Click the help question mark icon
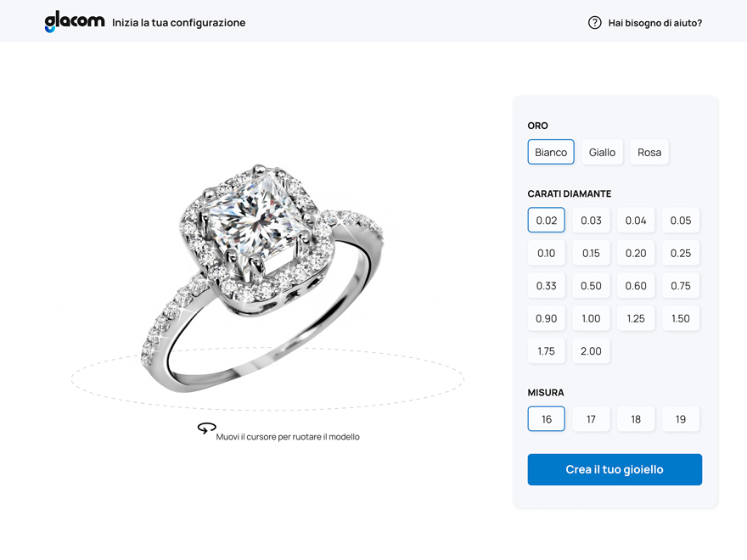This screenshot has height=560, width=747. (x=594, y=22)
